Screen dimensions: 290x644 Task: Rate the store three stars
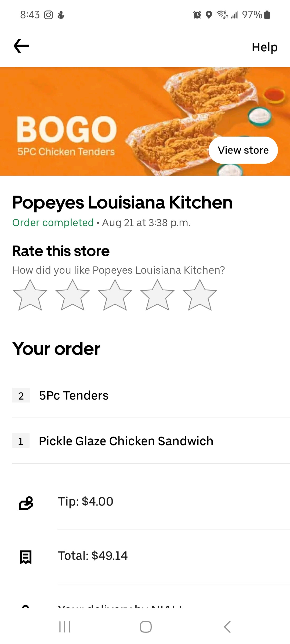[x=115, y=295]
